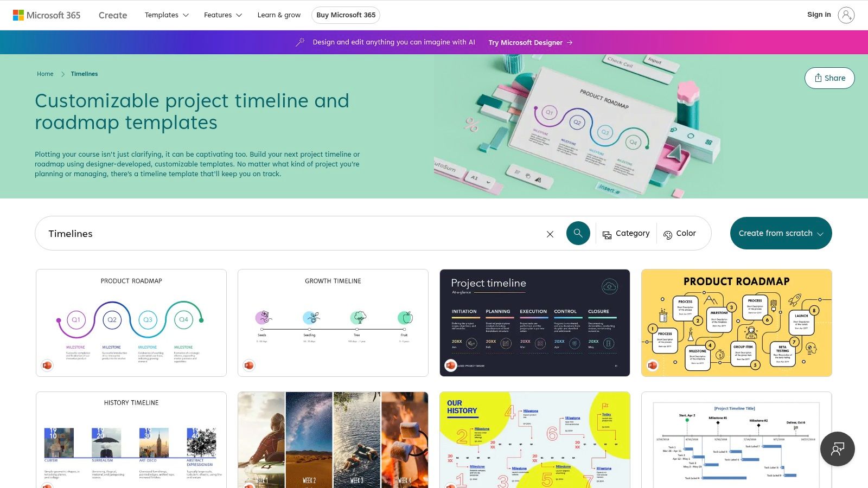Click inside the Timelines search field

[217, 234]
